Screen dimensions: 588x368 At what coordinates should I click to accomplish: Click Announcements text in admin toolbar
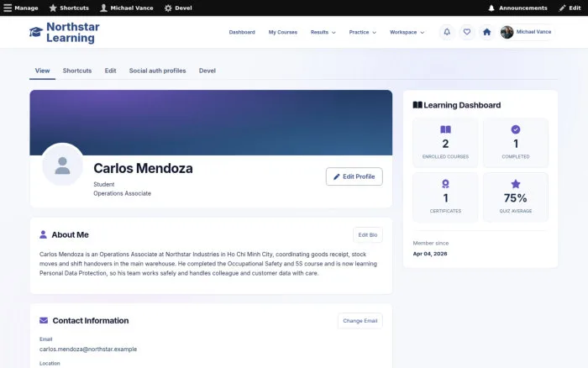pos(522,8)
